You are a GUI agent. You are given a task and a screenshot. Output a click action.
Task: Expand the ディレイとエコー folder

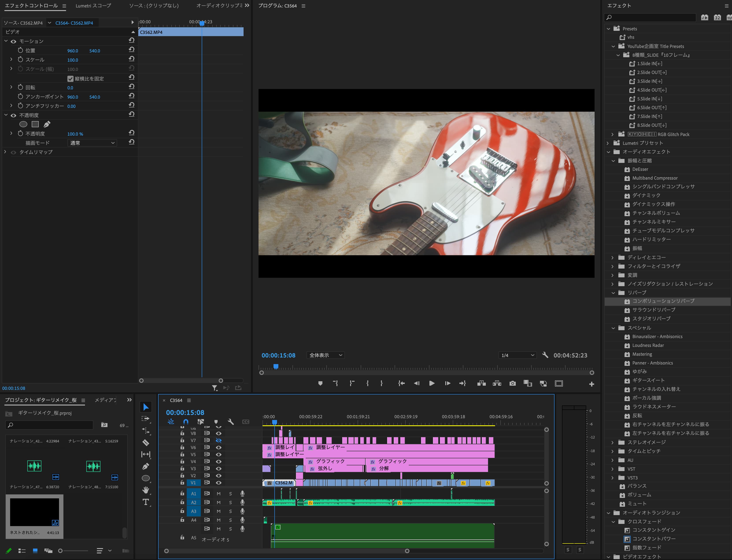[613, 257]
